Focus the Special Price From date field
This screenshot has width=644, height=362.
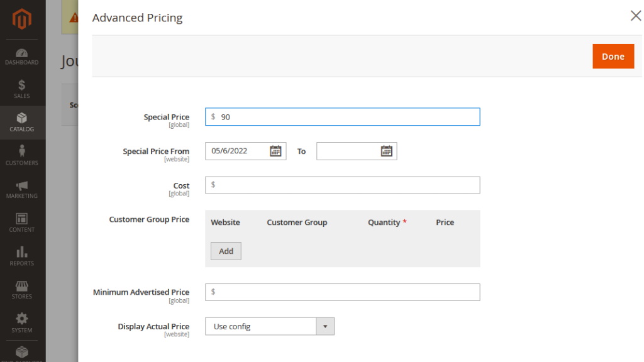click(246, 151)
